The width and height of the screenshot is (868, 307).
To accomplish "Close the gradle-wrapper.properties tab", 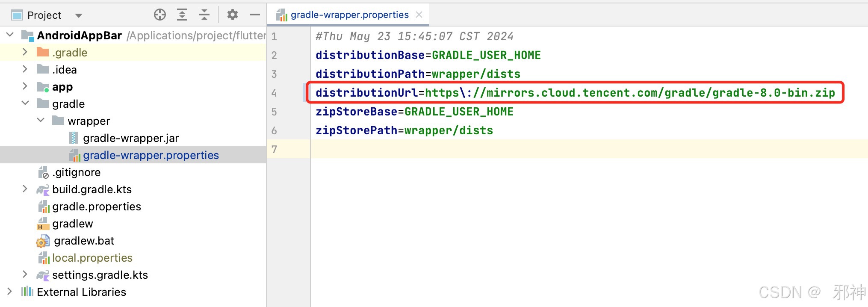I will tap(419, 15).
